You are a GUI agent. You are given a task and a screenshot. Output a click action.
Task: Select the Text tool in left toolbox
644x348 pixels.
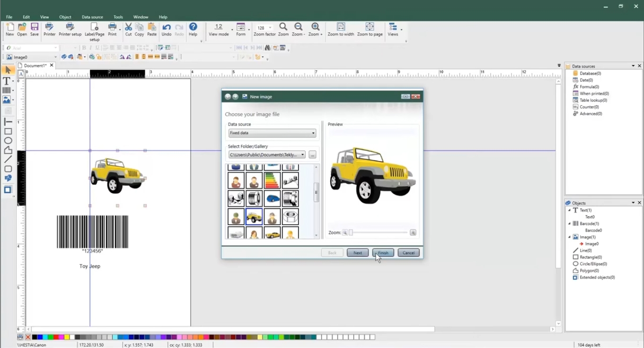pyautogui.click(x=7, y=81)
